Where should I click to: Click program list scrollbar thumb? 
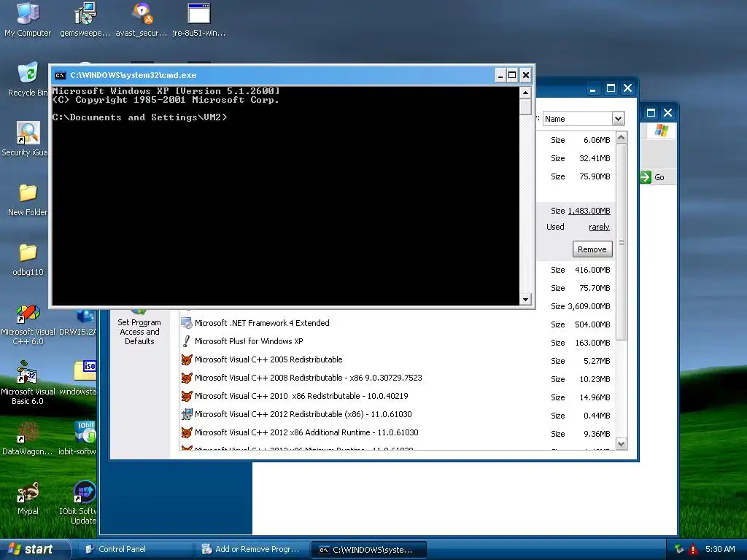tap(622, 242)
